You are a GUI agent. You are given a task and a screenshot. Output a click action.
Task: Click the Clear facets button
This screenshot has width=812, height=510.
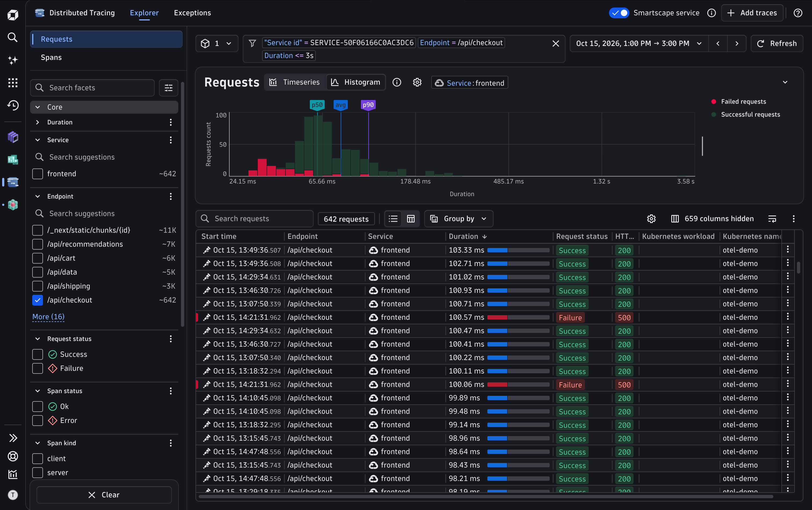tap(104, 494)
